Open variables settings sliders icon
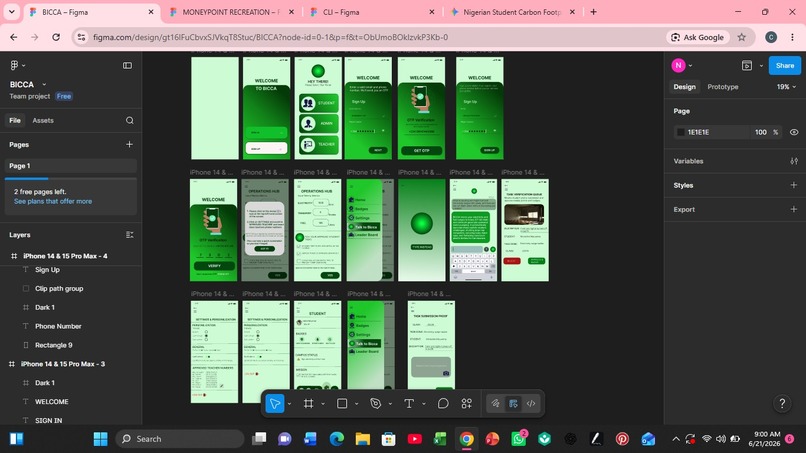Screen dimensions: 806x453 tap(794, 161)
